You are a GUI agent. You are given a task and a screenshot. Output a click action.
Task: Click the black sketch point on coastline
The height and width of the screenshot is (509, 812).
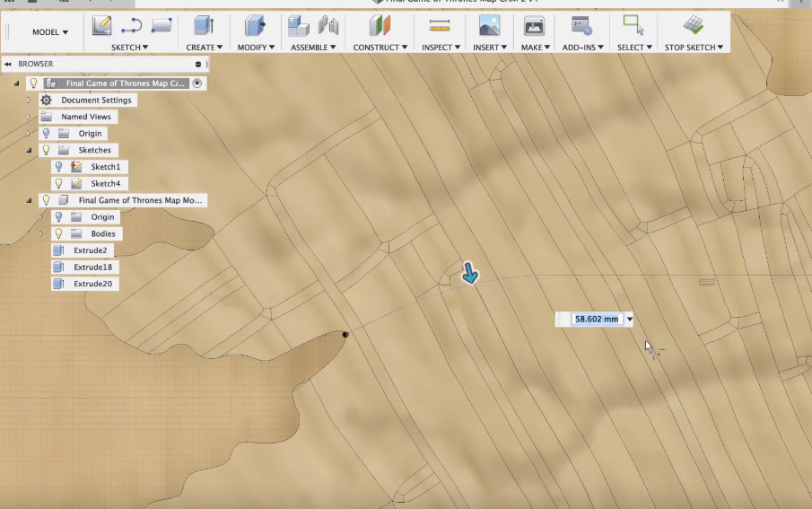(345, 335)
